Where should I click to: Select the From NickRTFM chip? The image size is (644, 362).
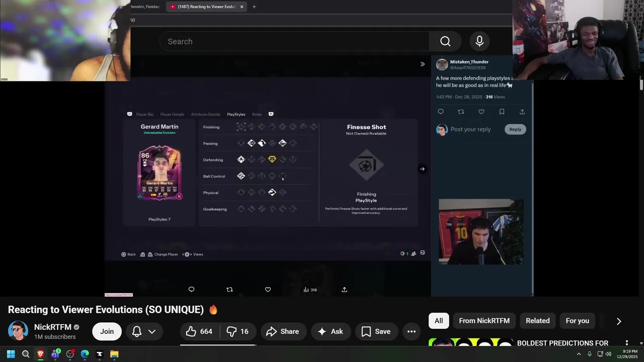pyautogui.click(x=484, y=321)
